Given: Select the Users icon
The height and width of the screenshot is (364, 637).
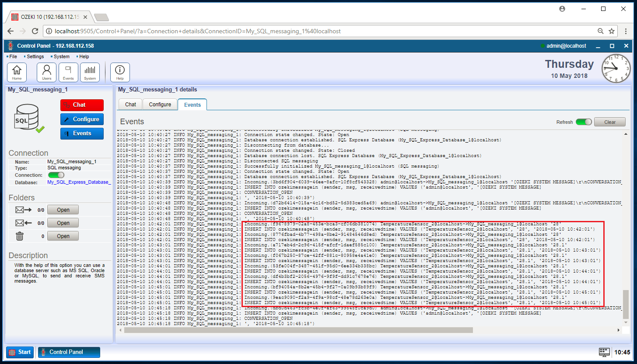Looking at the screenshot, I should pyautogui.click(x=46, y=72).
